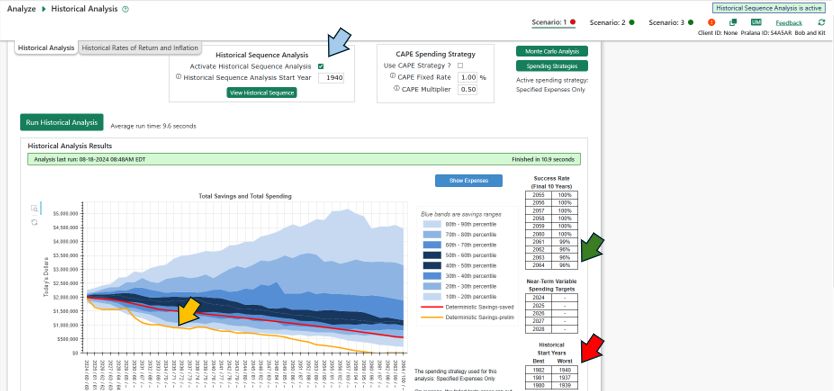The image size is (834, 391).
Task: Click the 80th - 90th percentile legend swatch
Action: [x=432, y=224]
